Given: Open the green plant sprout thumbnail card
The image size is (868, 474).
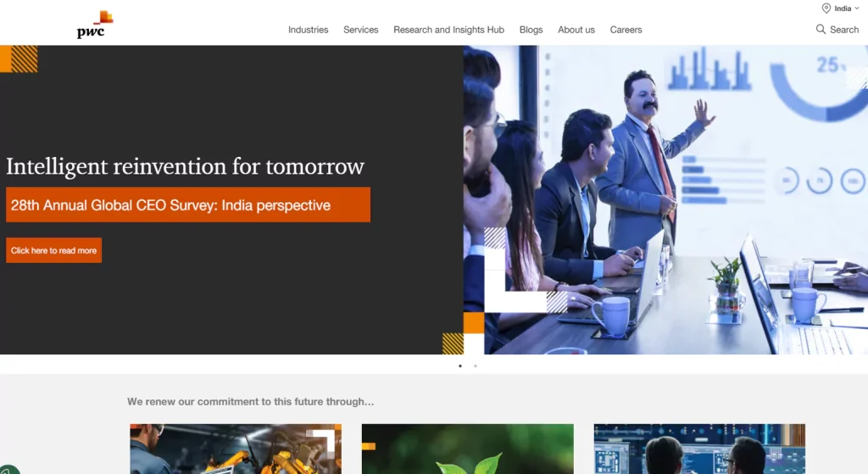Looking at the screenshot, I should click(467, 449).
